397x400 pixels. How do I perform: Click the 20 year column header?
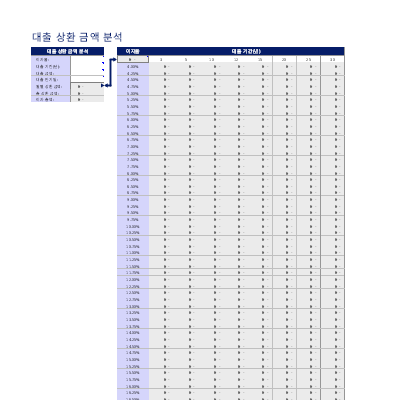point(284,59)
